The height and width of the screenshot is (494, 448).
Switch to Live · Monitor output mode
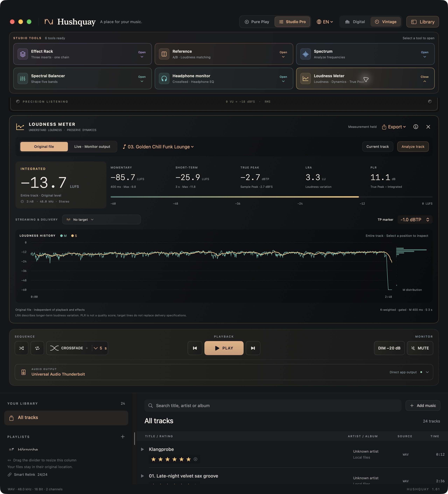(92, 146)
